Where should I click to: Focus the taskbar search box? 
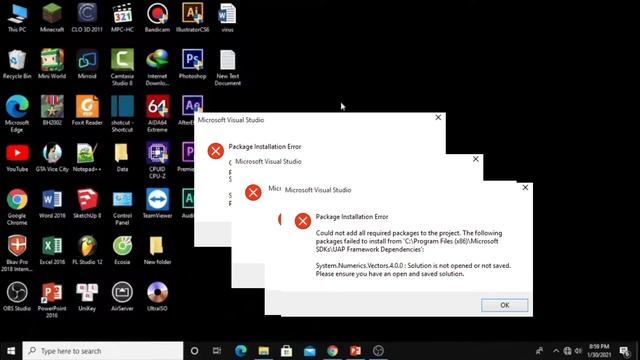pos(103,351)
